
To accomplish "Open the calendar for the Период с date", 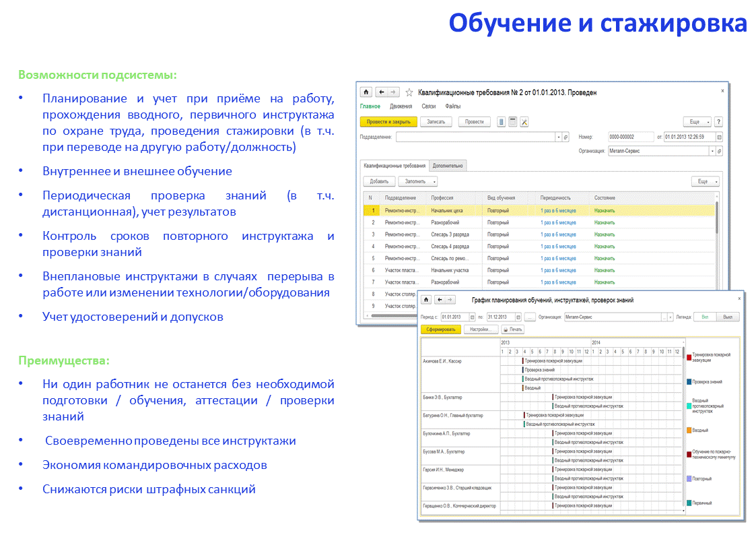I will (x=472, y=317).
